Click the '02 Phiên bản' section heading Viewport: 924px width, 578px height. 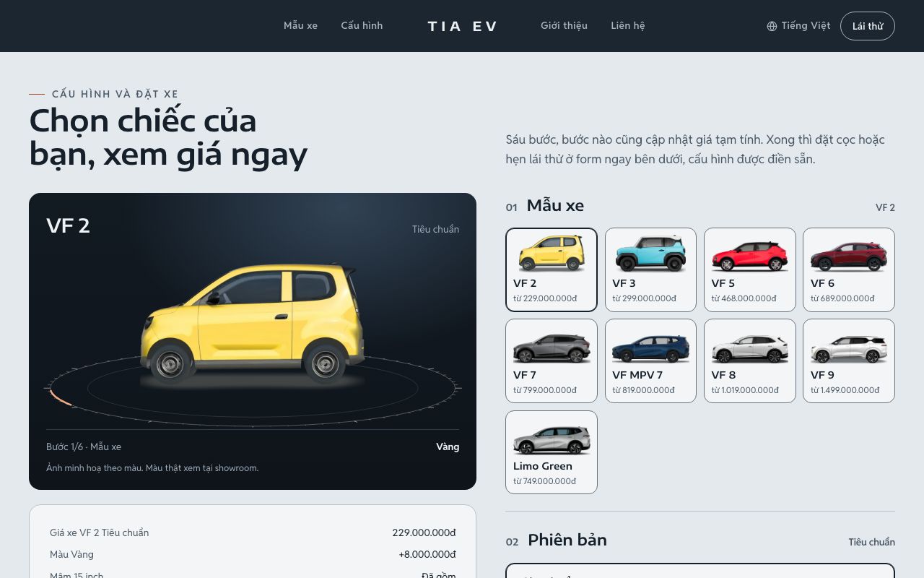557,540
